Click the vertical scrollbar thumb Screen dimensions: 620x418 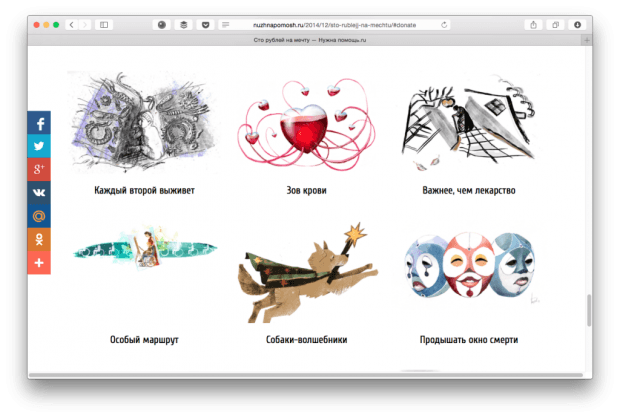coord(589,310)
